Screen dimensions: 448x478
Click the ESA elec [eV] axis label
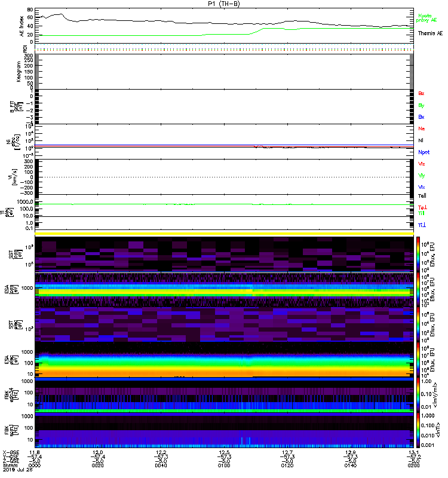pyautogui.click(x=11, y=360)
